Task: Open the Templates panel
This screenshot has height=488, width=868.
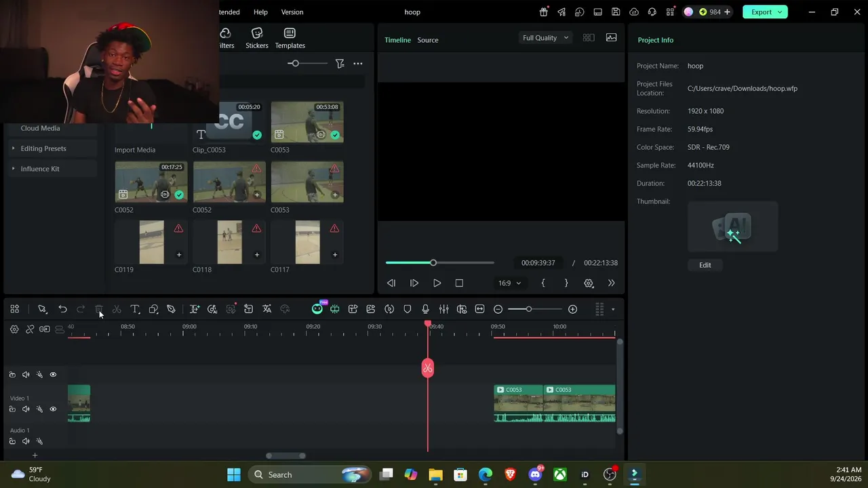Action: click(x=290, y=38)
